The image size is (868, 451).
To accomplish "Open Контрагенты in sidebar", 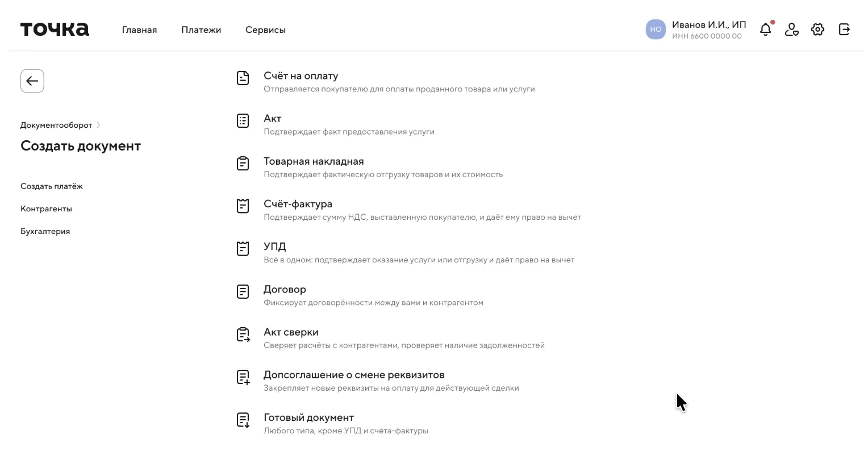I will (46, 209).
